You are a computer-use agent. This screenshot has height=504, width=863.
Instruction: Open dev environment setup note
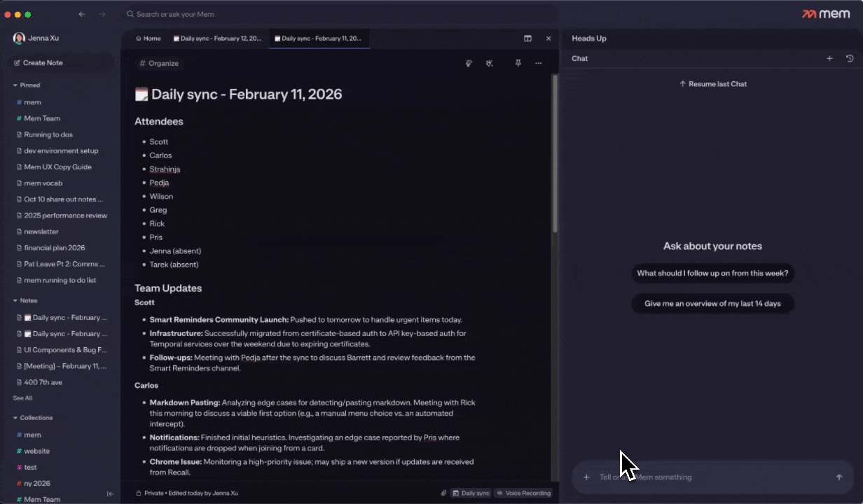click(x=60, y=150)
